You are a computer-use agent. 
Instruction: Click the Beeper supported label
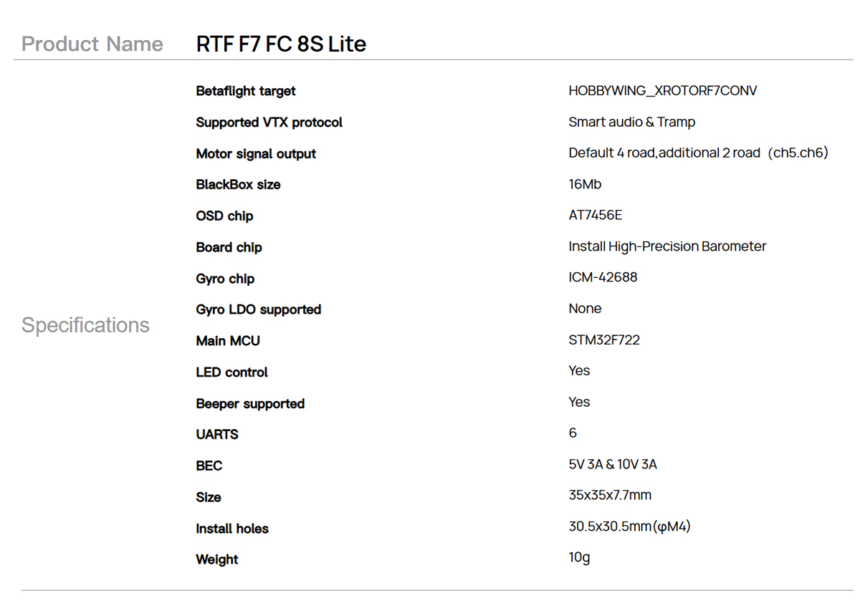tap(250, 404)
